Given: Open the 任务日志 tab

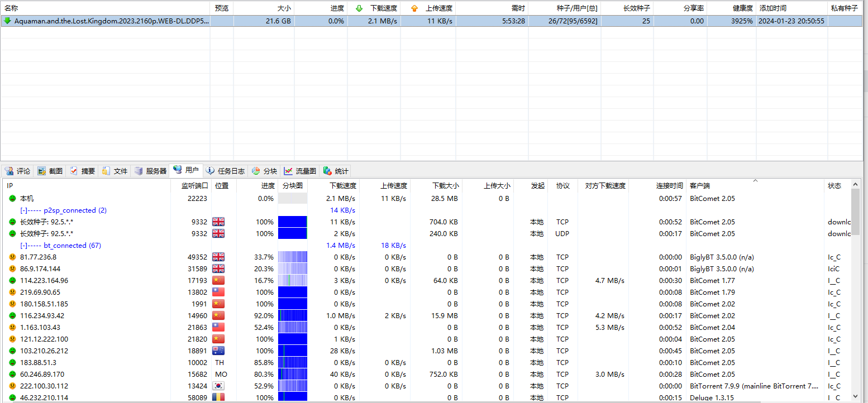Looking at the screenshot, I should pyautogui.click(x=225, y=171).
